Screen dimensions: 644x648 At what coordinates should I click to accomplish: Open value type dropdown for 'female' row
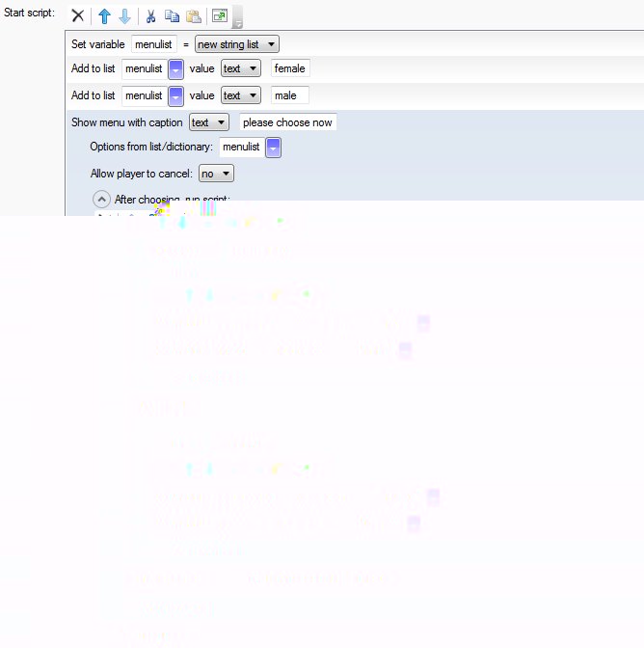pyautogui.click(x=240, y=68)
